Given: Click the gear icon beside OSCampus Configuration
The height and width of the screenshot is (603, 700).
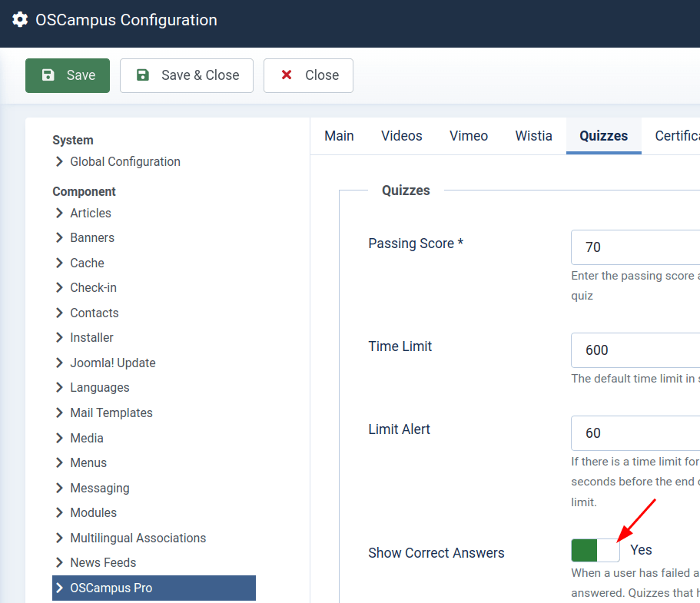Looking at the screenshot, I should pos(20,20).
